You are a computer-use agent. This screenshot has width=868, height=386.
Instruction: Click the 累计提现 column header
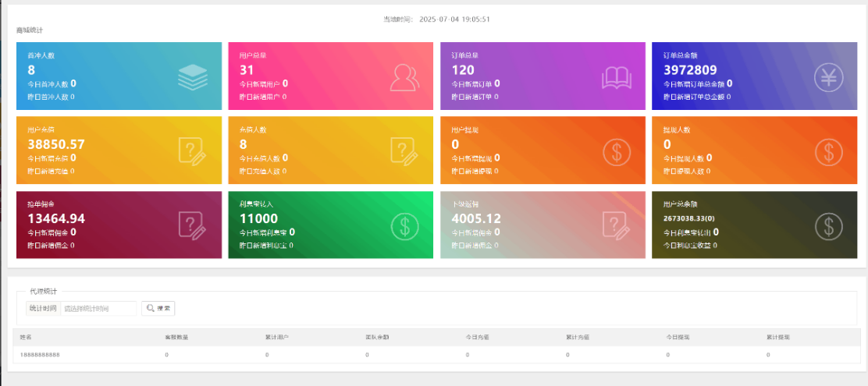click(777, 337)
